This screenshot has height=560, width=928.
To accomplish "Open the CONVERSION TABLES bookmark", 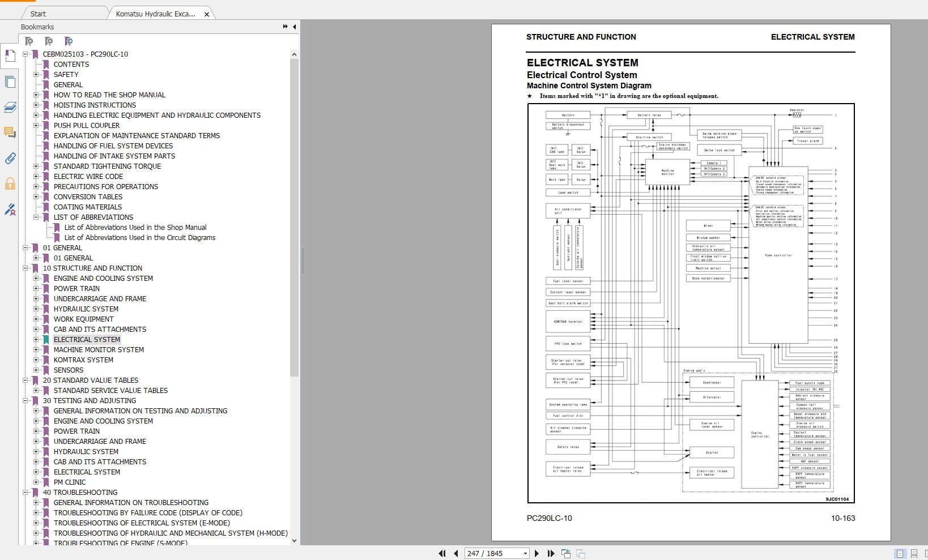I will point(88,197).
